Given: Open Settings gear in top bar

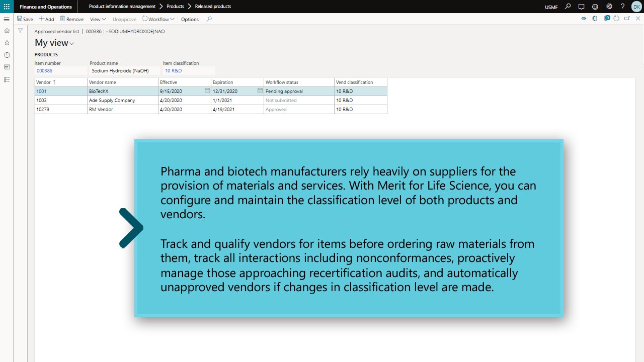Looking at the screenshot, I should (x=609, y=7).
